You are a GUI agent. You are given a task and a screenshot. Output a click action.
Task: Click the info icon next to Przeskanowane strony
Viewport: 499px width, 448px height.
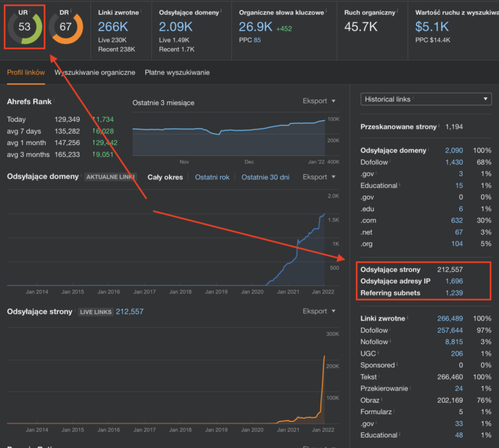pyautogui.click(x=439, y=125)
